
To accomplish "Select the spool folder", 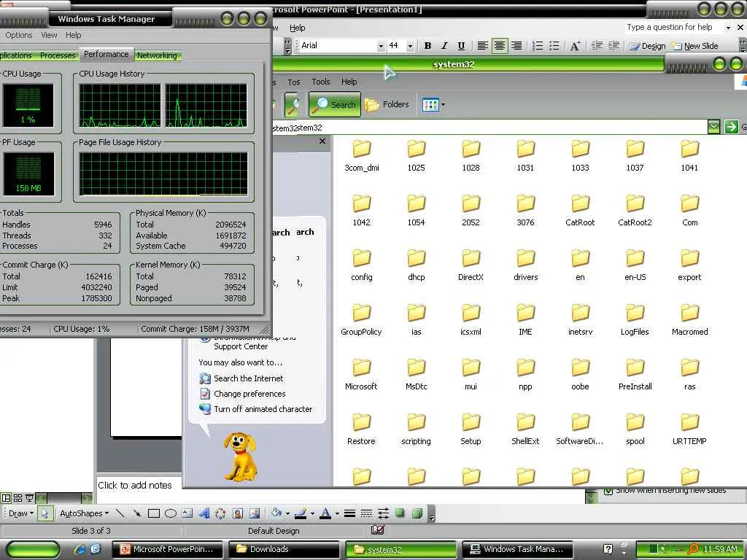I will 635,429.
